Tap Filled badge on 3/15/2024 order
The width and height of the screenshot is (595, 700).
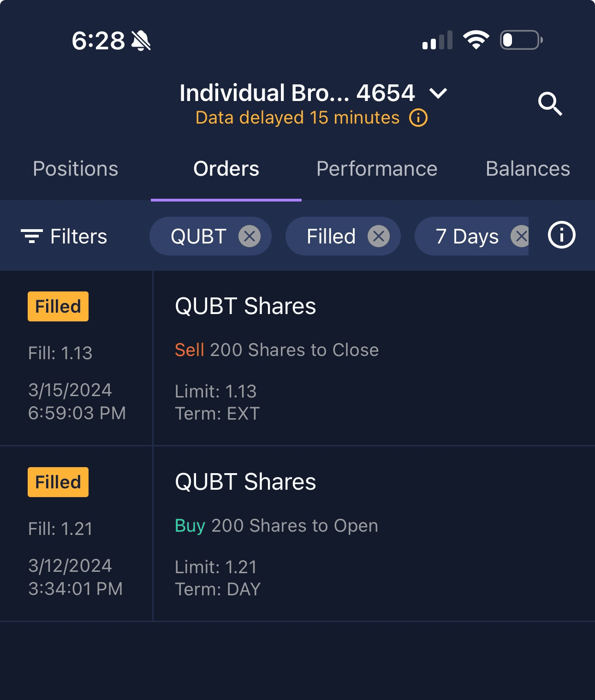(58, 307)
